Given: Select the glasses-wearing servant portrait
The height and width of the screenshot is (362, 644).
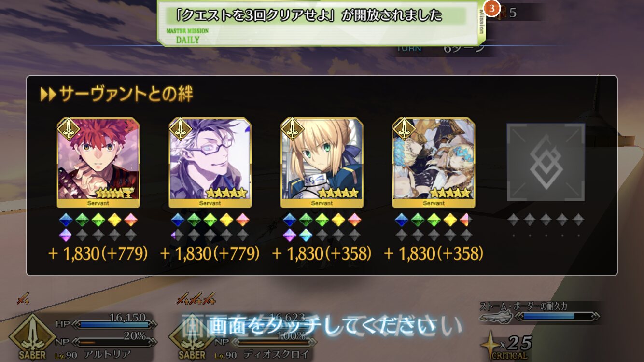Looking at the screenshot, I should [x=210, y=162].
